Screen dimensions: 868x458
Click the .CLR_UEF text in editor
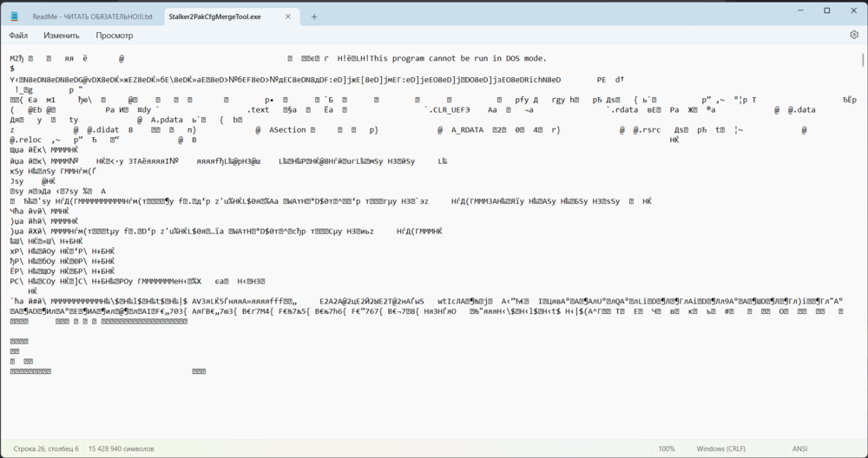click(x=447, y=109)
